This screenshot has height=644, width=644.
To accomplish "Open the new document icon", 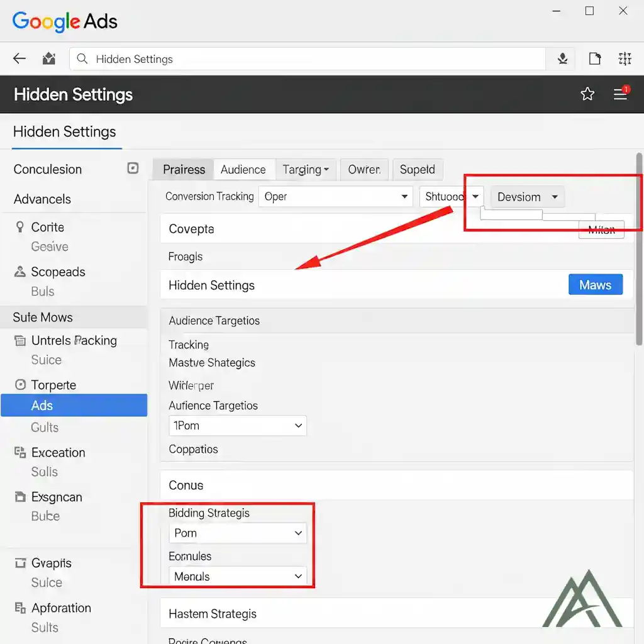I will tap(594, 58).
